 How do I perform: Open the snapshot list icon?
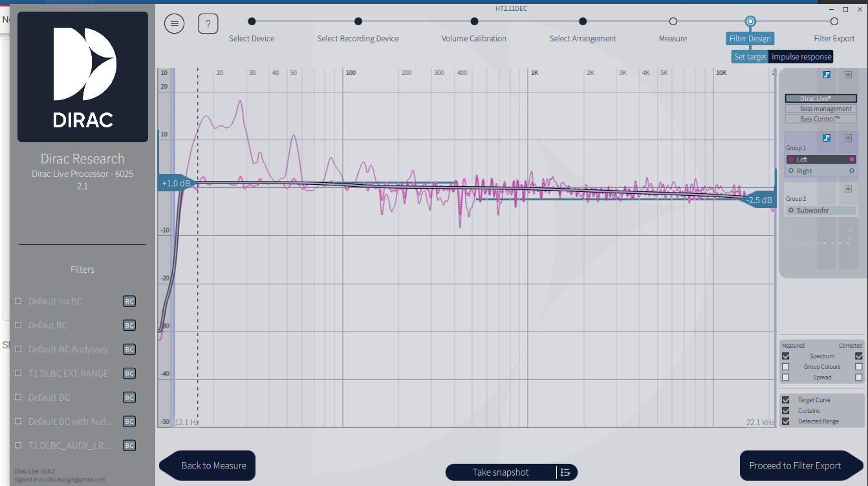coord(565,472)
